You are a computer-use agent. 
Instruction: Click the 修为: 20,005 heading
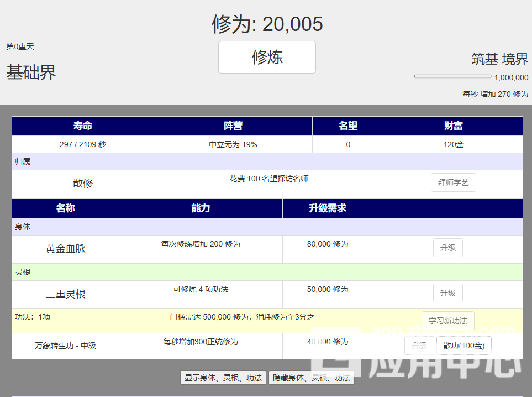tap(267, 24)
